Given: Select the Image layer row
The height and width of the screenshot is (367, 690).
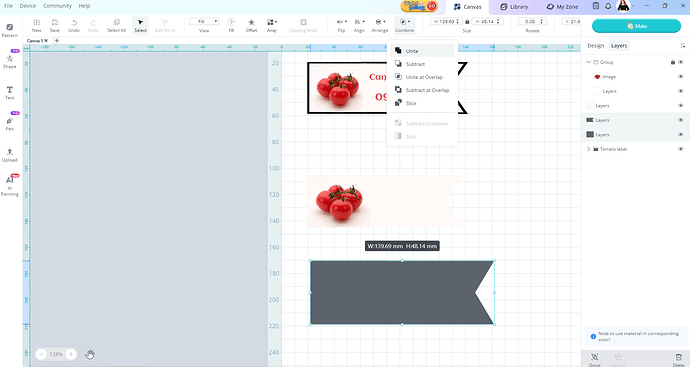Looking at the screenshot, I should 635,77.
